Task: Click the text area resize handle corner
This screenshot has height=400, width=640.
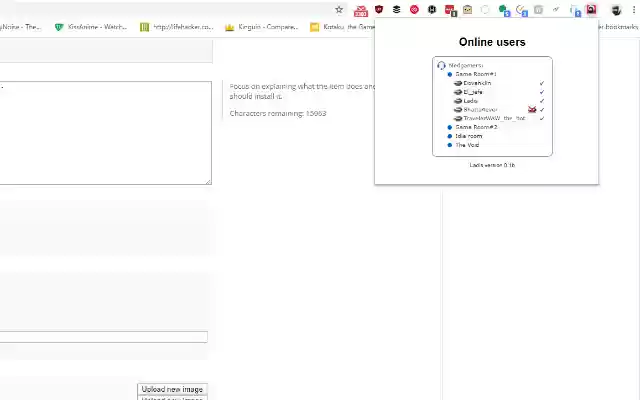Action: (209, 182)
